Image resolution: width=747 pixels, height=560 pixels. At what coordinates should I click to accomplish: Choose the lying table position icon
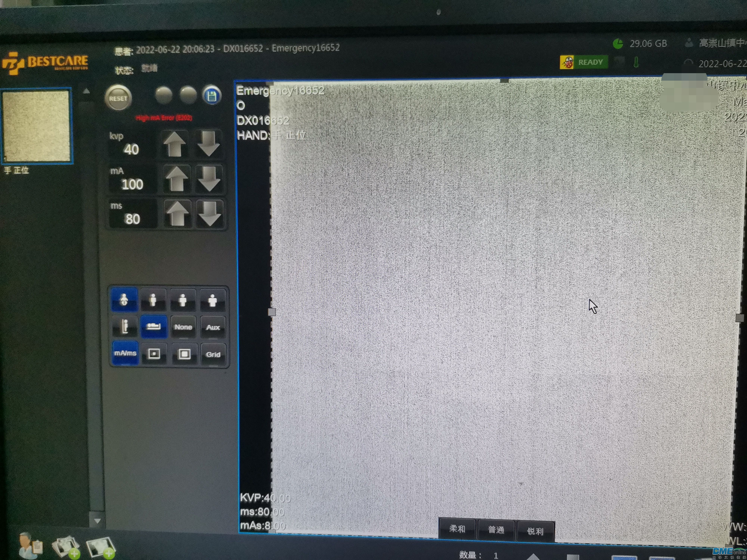pos(154,326)
